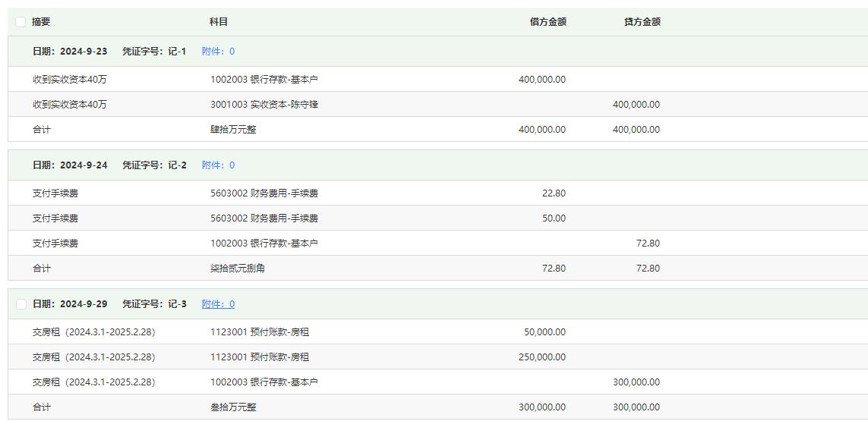Click the 叁拾万元整 total row
Image resolution: width=868 pixels, height=421 pixels.
tap(438, 407)
